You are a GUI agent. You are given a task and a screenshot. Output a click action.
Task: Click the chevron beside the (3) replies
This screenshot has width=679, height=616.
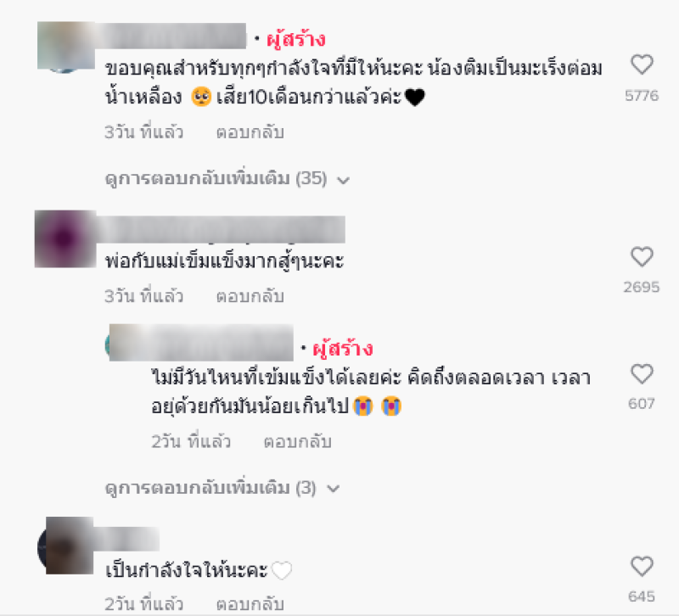pyautogui.click(x=333, y=490)
